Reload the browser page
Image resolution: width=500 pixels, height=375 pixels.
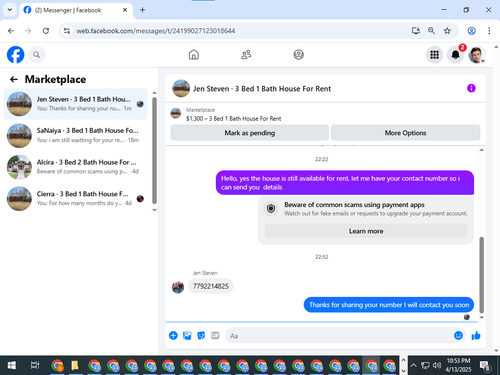(x=46, y=31)
